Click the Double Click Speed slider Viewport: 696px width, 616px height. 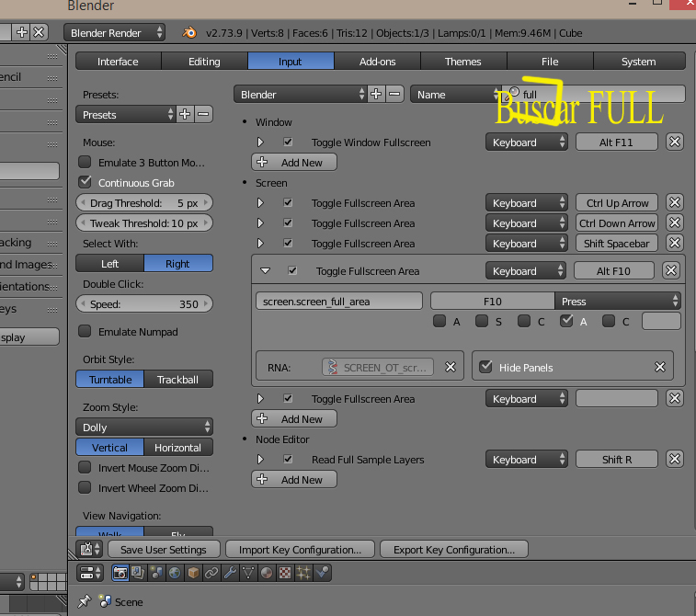tap(144, 304)
